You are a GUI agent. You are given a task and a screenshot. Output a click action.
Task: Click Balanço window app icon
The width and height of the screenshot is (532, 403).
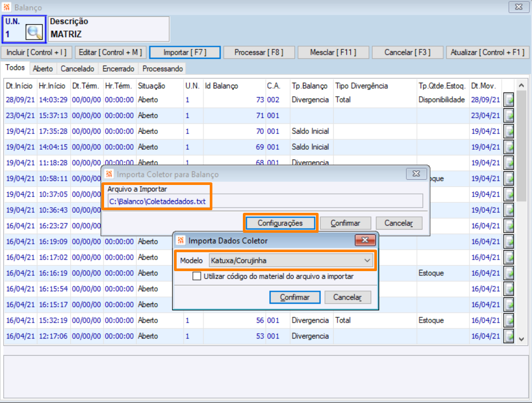tap(6, 7)
